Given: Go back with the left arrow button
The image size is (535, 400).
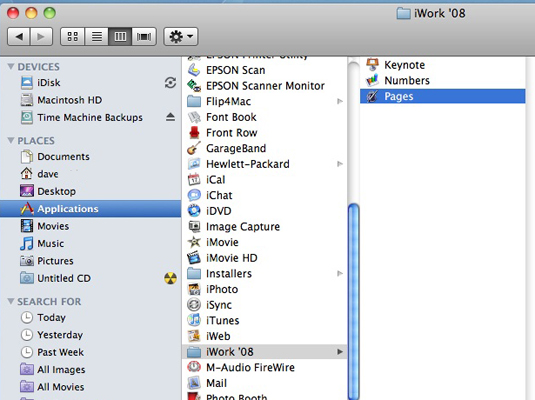Looking at the screenshot, I should click(19, 36).
